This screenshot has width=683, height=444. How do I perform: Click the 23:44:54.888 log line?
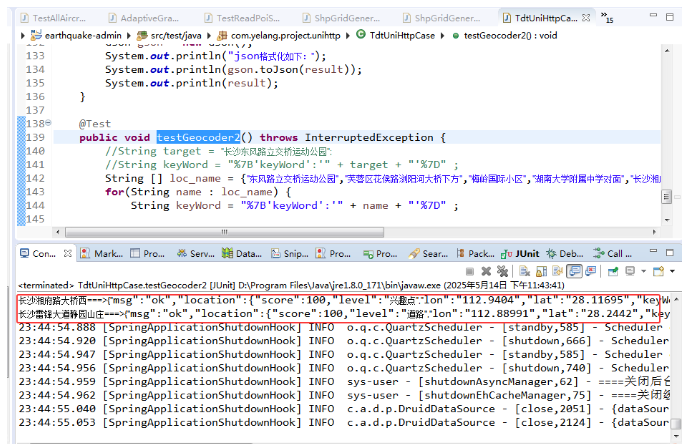(x=344, y=328)
